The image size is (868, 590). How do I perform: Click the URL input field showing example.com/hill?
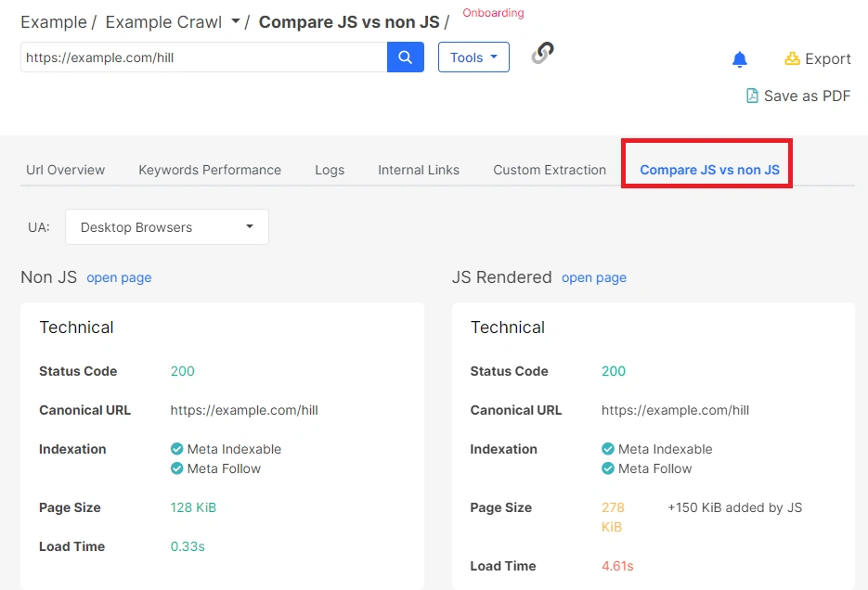tap(200, 57)
